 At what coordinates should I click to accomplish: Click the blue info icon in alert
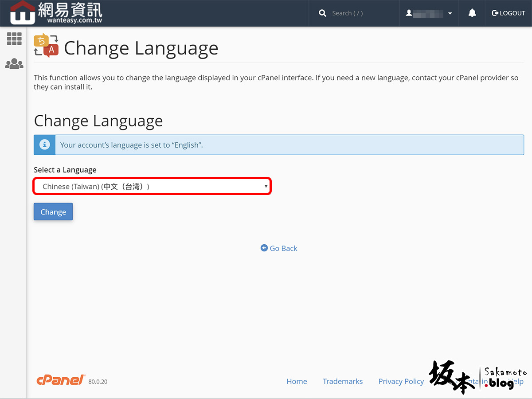point(44,145)
